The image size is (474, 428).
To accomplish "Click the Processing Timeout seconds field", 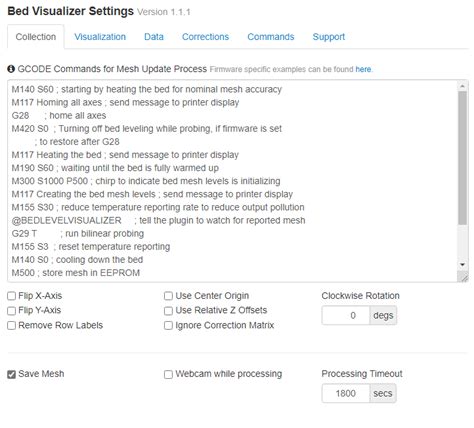I will (x=346, y=393).
